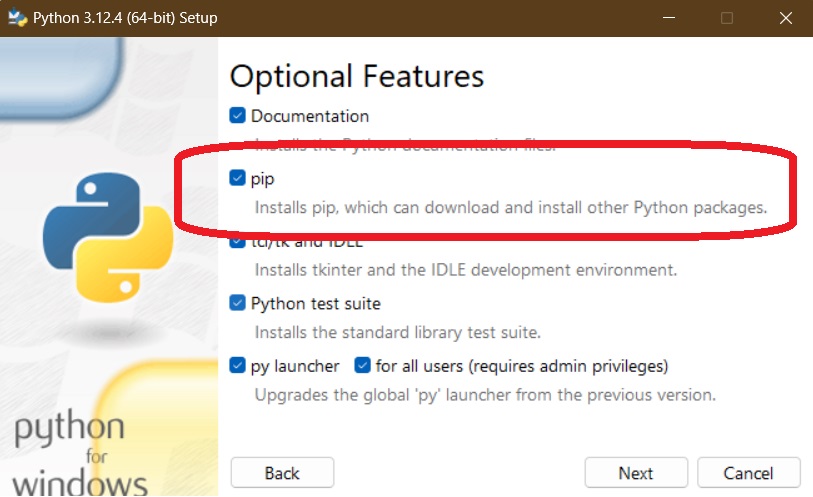Click the pip description text
The height and width of the screenshot is (497, 813).
coord(510,208)
